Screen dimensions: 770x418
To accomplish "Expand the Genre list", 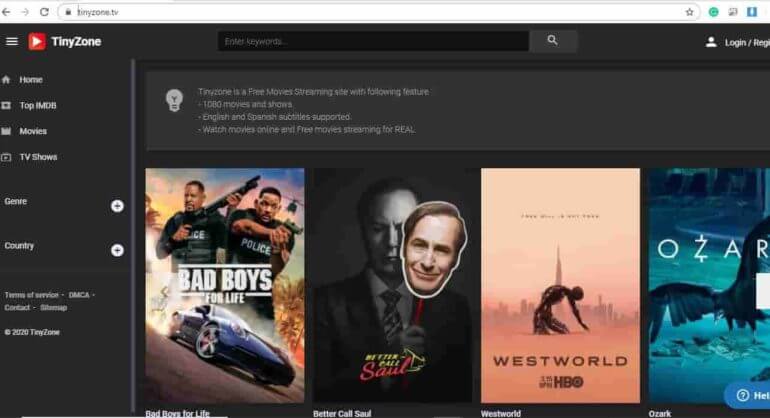I will point(117,206).
